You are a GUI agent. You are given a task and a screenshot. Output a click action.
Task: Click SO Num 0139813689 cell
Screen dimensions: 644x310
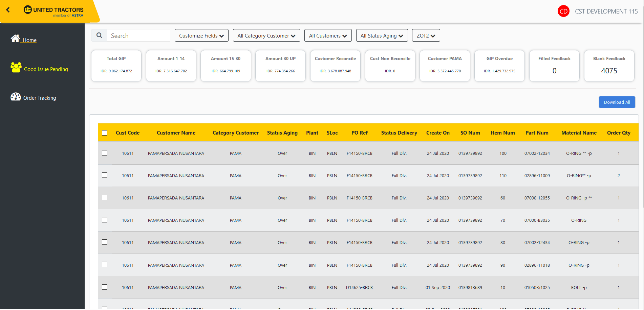point(470,288)
